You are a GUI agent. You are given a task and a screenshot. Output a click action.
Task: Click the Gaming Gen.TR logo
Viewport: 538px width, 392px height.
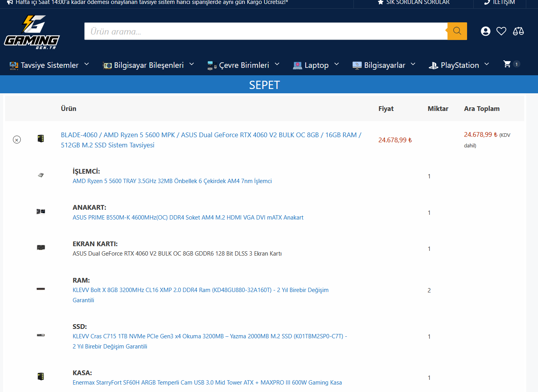click(x=32, y=32)
